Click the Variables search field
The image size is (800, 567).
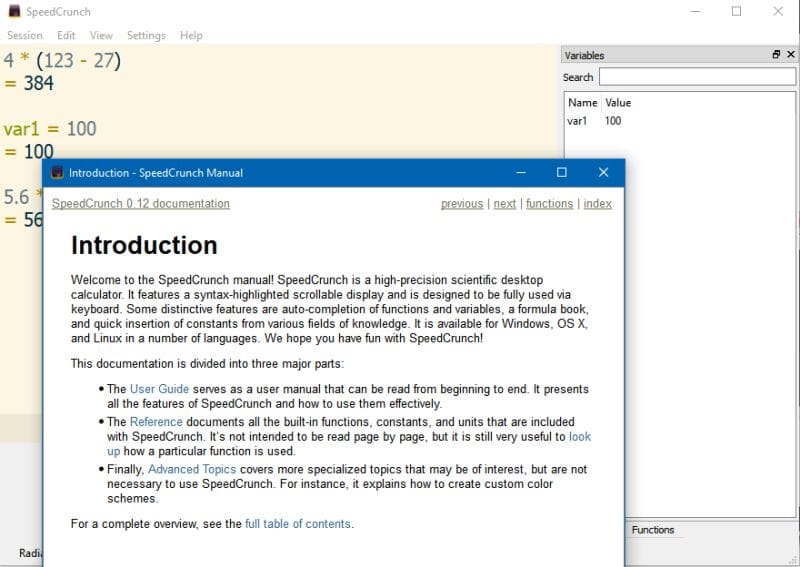click(695, 77)
